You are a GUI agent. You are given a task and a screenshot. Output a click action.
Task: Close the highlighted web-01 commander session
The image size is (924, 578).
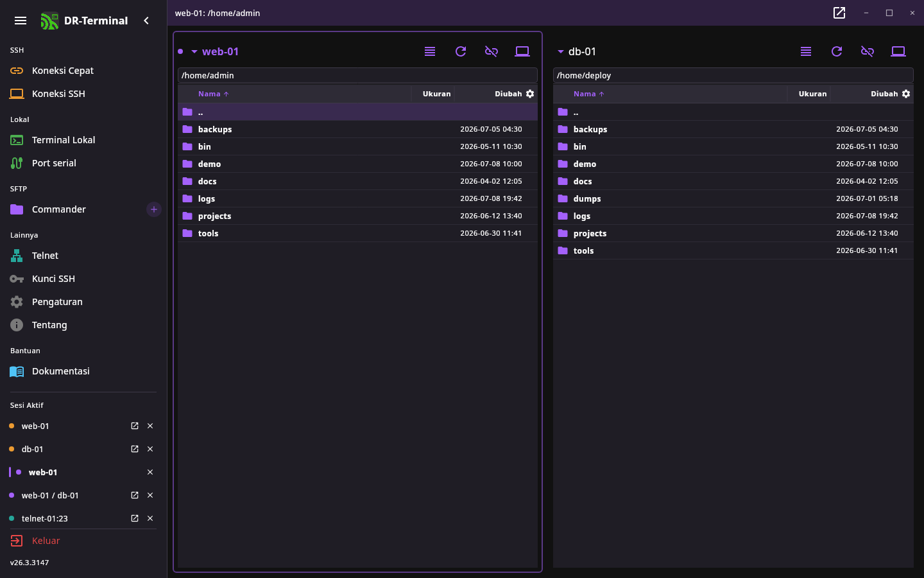tap(150, 472)
